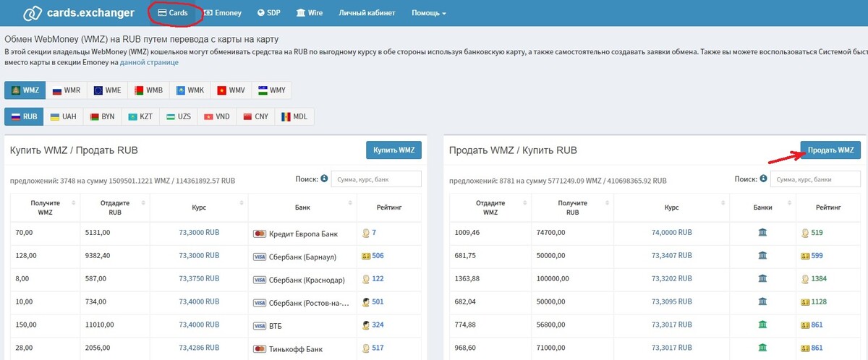
Task: Open the 73,3202 RUB rate link
Action: pos(672,279)
